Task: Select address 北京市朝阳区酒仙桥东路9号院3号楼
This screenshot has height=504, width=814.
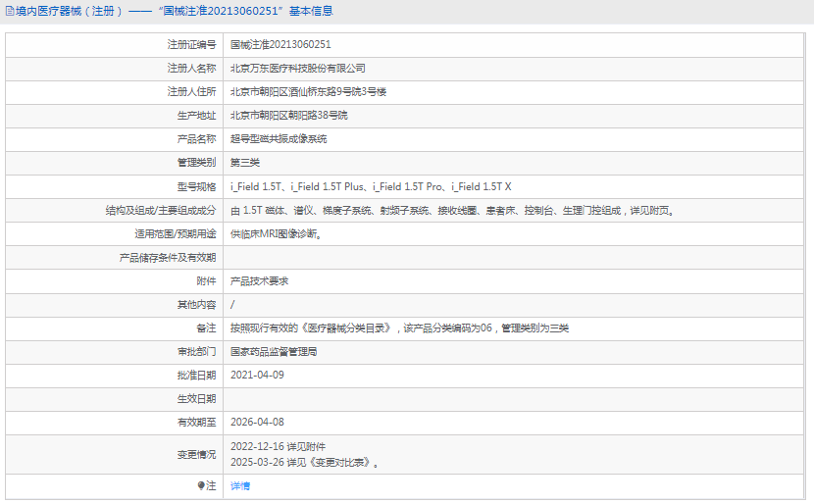Action: click(x=308, y=92)
